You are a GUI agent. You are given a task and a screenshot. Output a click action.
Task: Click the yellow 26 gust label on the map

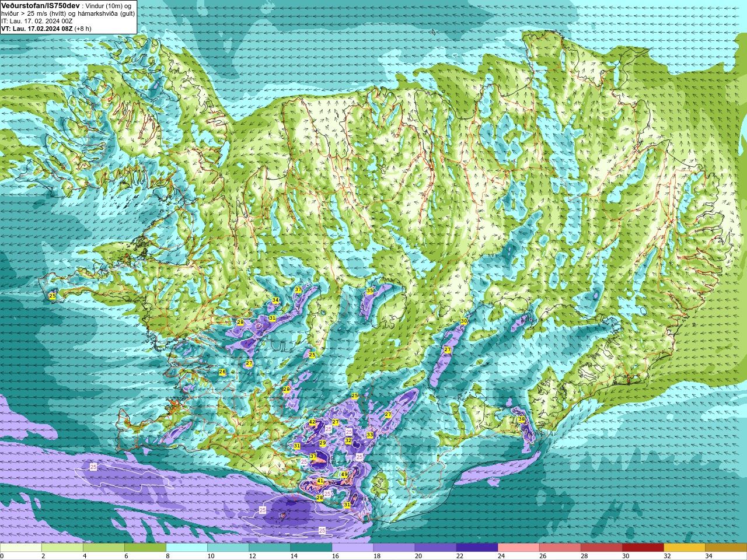coord(222,372)
